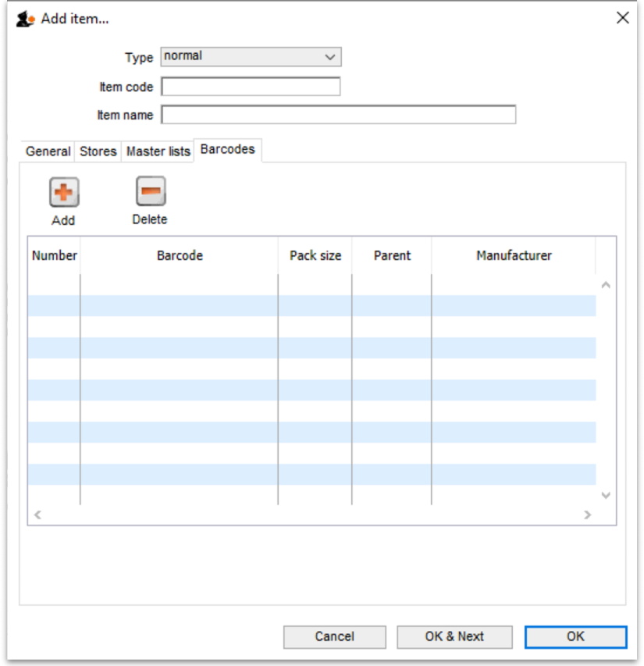Close the Add item dialog window

[x=622, y=18]
